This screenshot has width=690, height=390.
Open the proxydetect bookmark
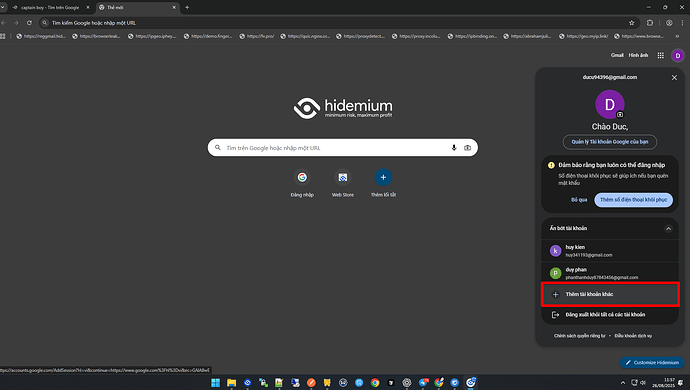(x=361, y=36)
